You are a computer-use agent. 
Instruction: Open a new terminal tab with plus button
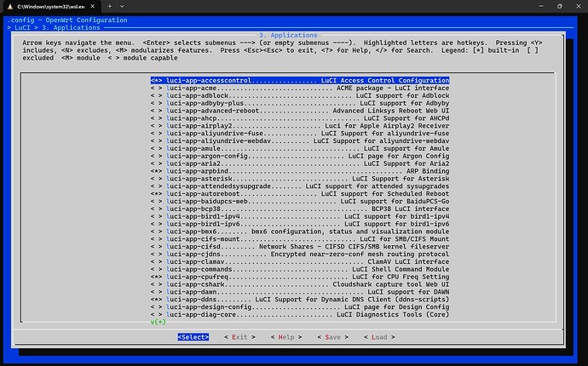click(x=109, y=6)
